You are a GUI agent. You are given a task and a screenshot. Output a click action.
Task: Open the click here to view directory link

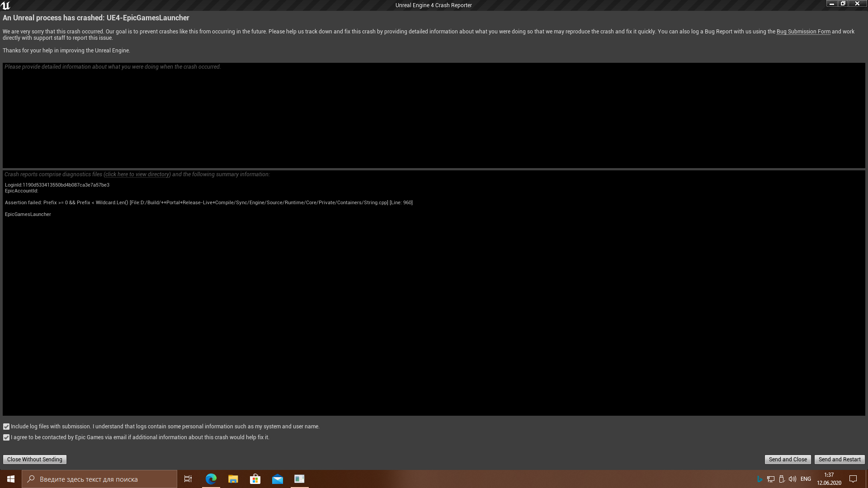point(137,174)
